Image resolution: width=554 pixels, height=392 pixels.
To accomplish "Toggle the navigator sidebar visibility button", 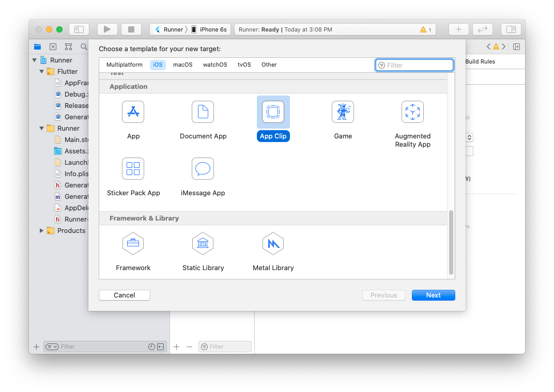I will click(79, 29).
